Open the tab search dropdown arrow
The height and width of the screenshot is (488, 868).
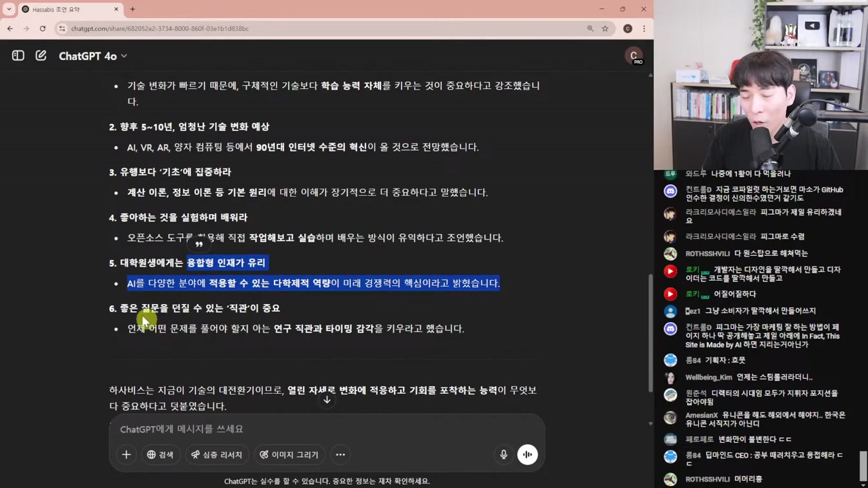9,9
